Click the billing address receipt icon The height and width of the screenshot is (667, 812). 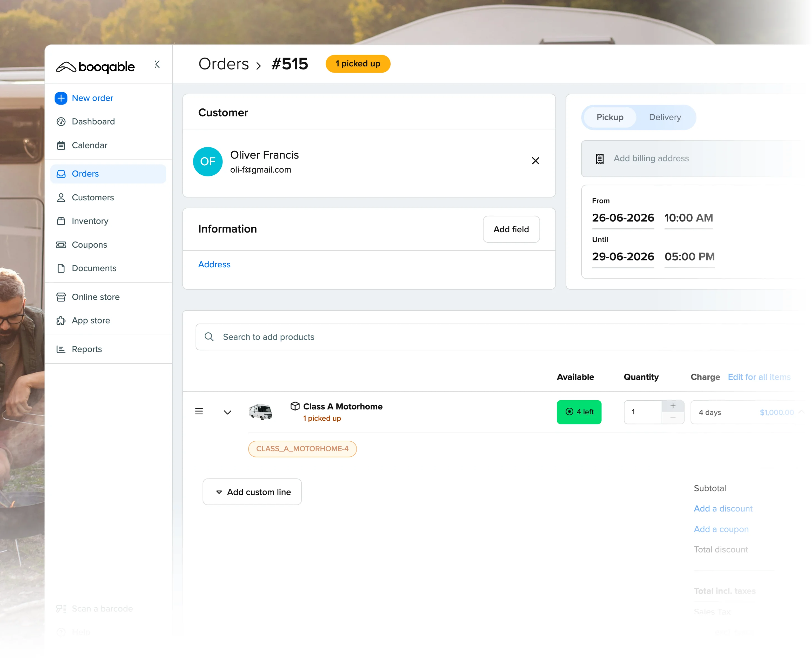tap(600, 159)
